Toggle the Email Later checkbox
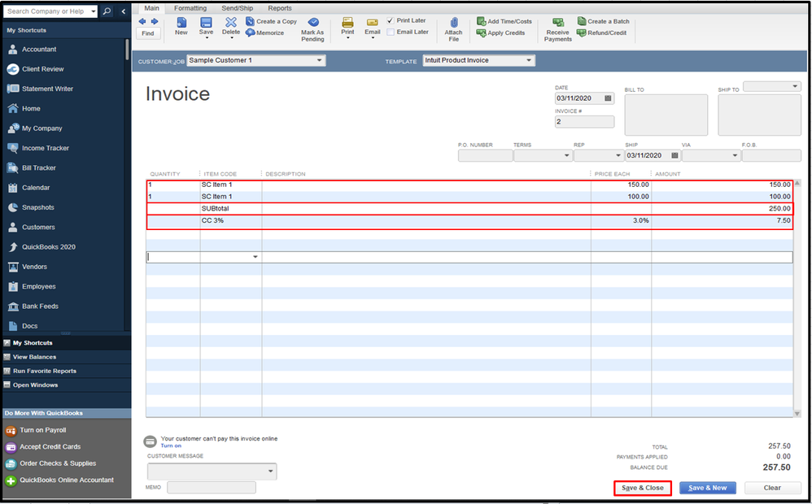 point(391,32)
